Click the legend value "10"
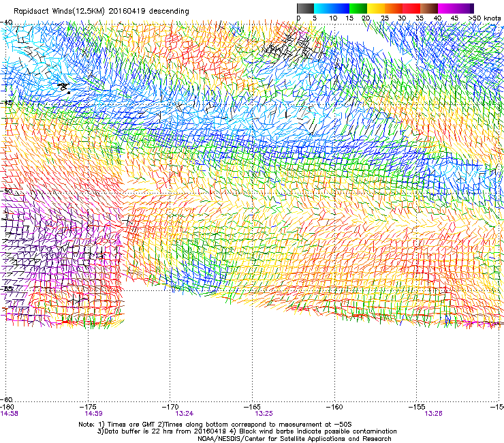 click(333, 18)
